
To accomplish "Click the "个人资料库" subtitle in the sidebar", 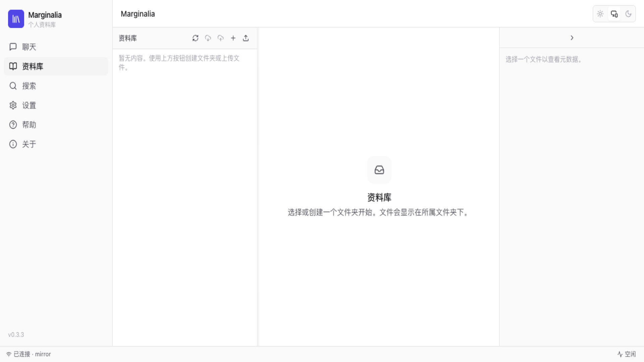I will point(42,25).
